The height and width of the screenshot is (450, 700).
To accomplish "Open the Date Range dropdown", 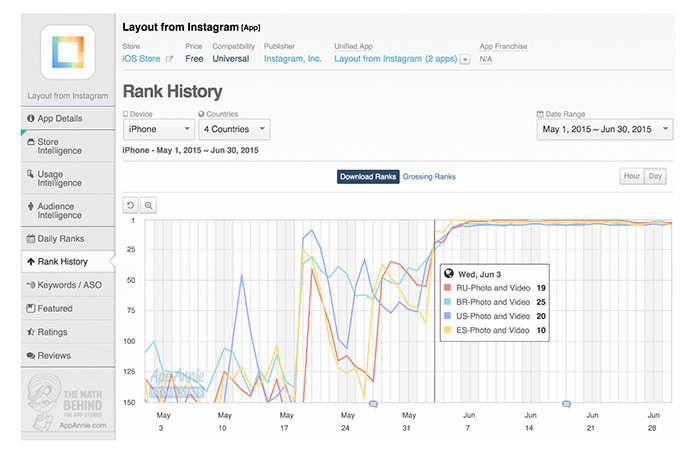I will pos(604,129).
